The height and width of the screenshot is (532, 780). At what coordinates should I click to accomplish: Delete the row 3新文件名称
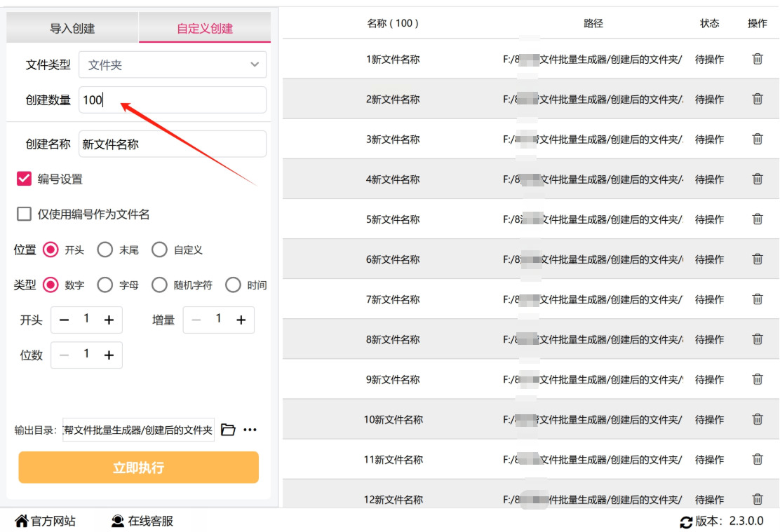point(757,139)
